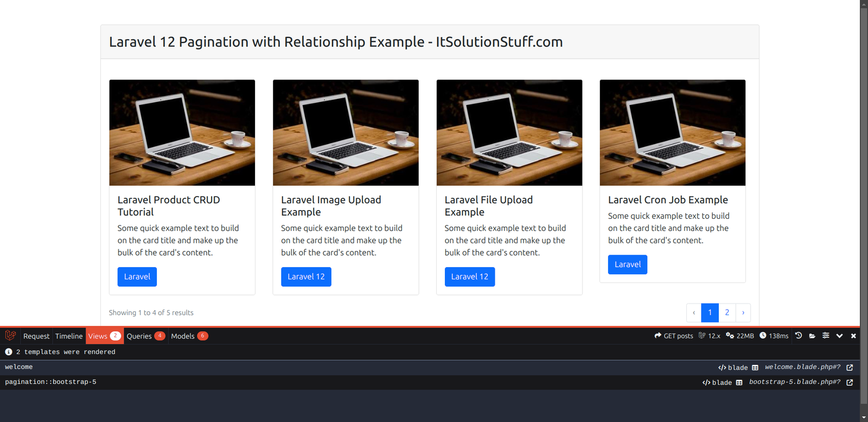
Task: Expand the welcome template row
Action: click(19, 367)
